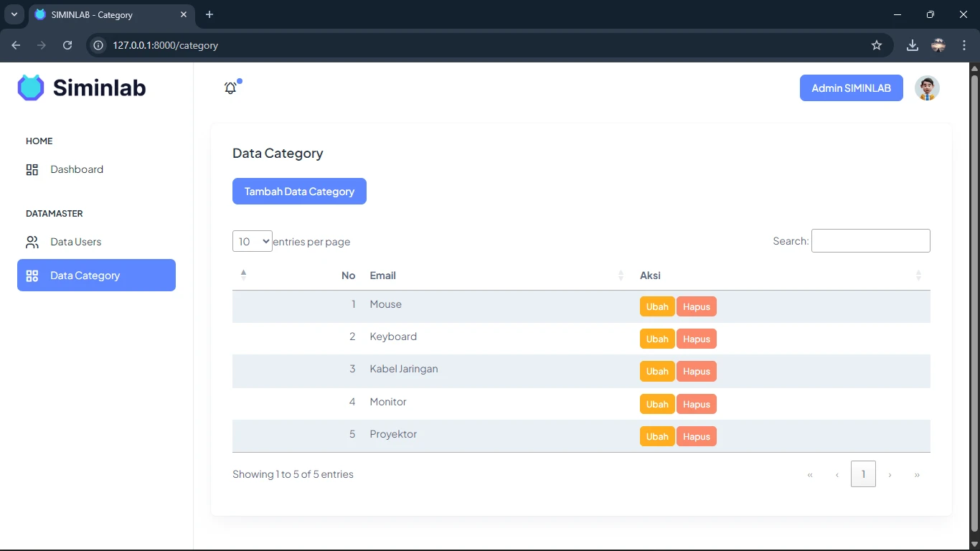Focus the table Search input field
Viewport: 980px width, 551px height.
point(870,241)
